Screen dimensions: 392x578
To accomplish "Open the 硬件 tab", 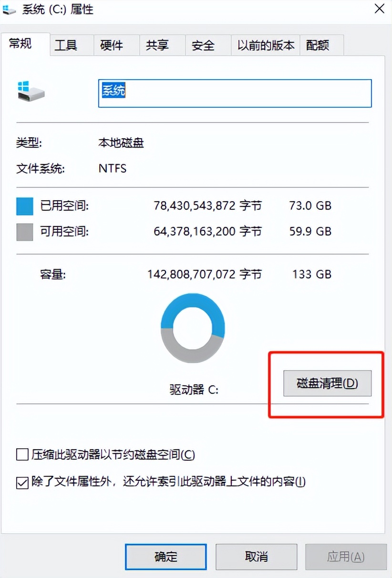I will point(112,46).
